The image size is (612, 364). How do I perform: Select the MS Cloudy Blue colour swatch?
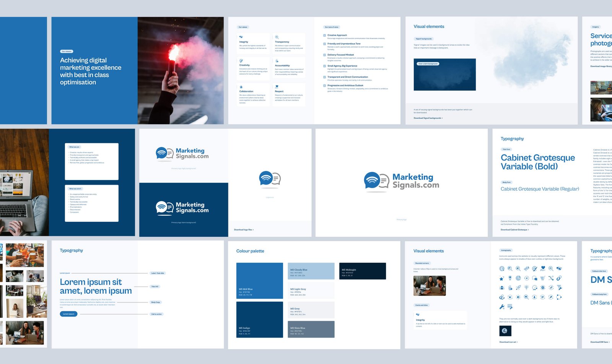311,271
